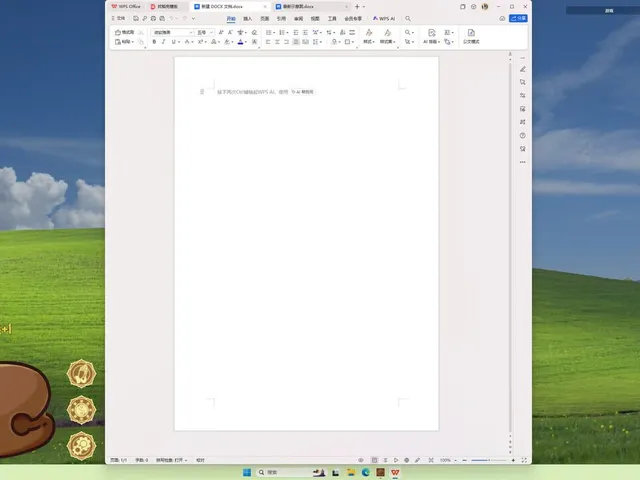Switch to the Review ribbon tab
The image size is (640, 480).
(298, 19)
